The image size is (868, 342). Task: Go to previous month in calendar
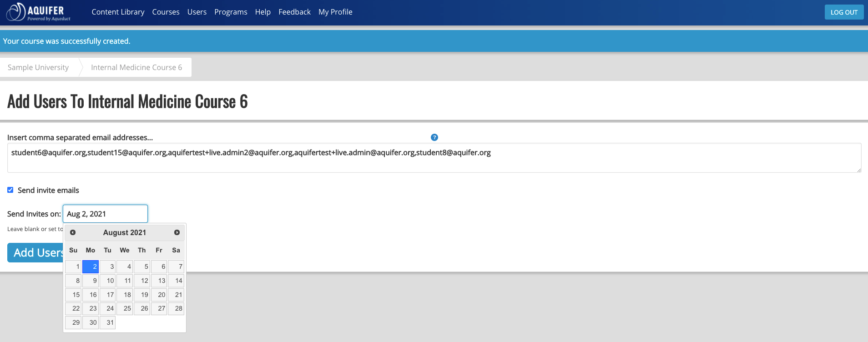(73, 232)
